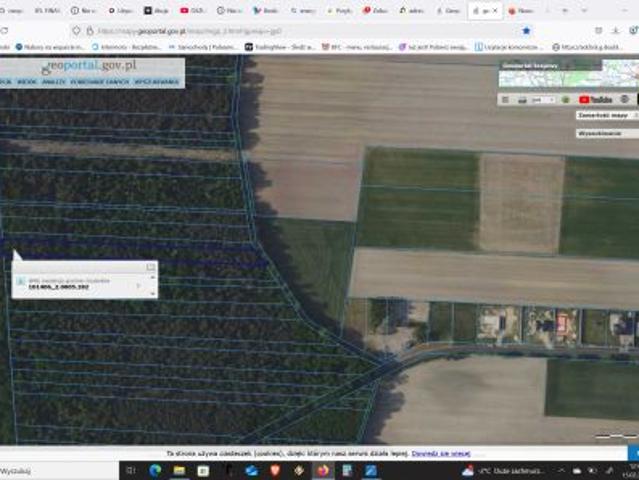Open the ANALIZY menu
The height and width of the screenshot is (480, 639).
point(55,82)
